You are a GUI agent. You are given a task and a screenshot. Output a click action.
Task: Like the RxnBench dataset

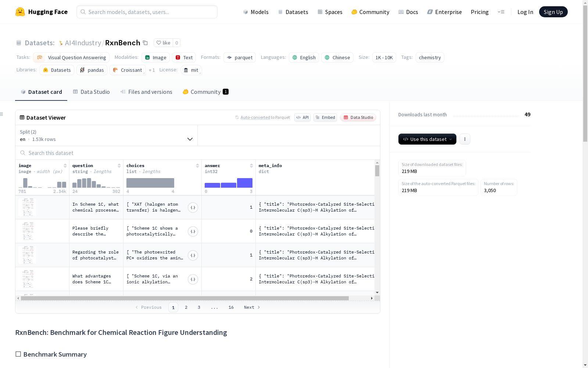tap(163, 43)
